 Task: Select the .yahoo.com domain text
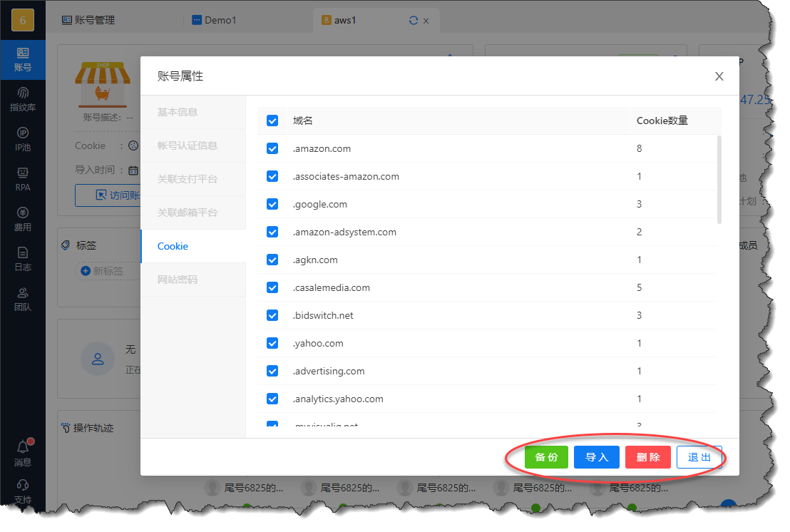click(x=318, y=343)
